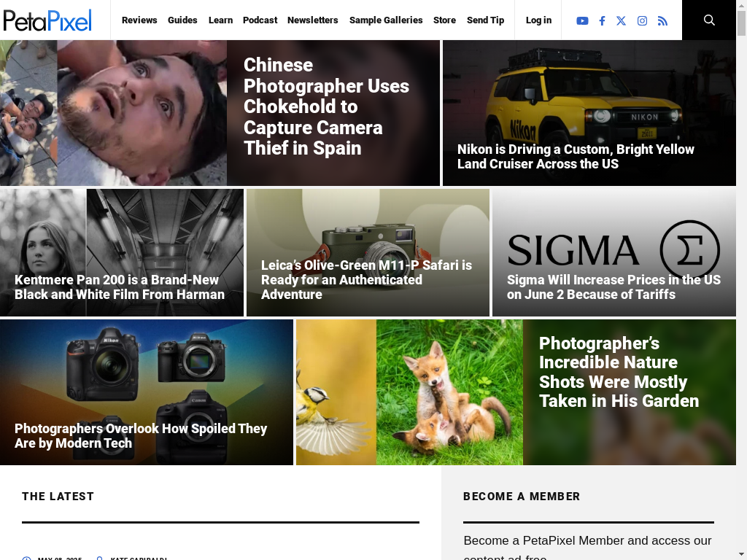Click the black-and-white woman portrait thumbnail
This screenshot has width=747, height=560.
pyautogui.click(x=43, y=253)
